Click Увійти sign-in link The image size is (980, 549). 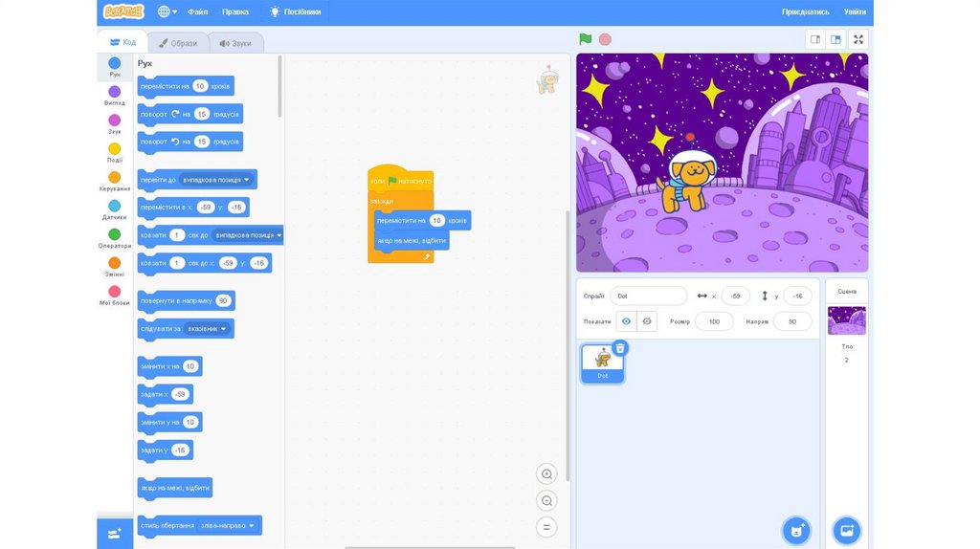[x=855, y=11]
